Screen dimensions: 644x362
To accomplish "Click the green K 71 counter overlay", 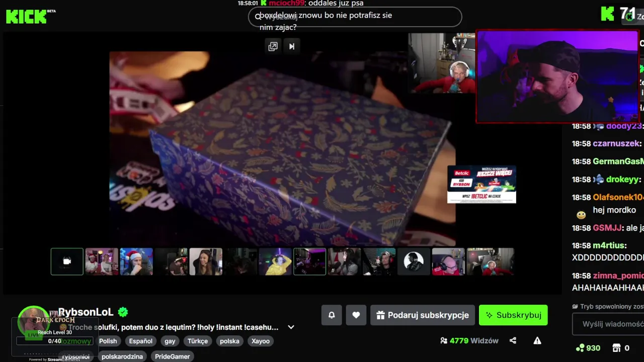I will pos(619,14).
